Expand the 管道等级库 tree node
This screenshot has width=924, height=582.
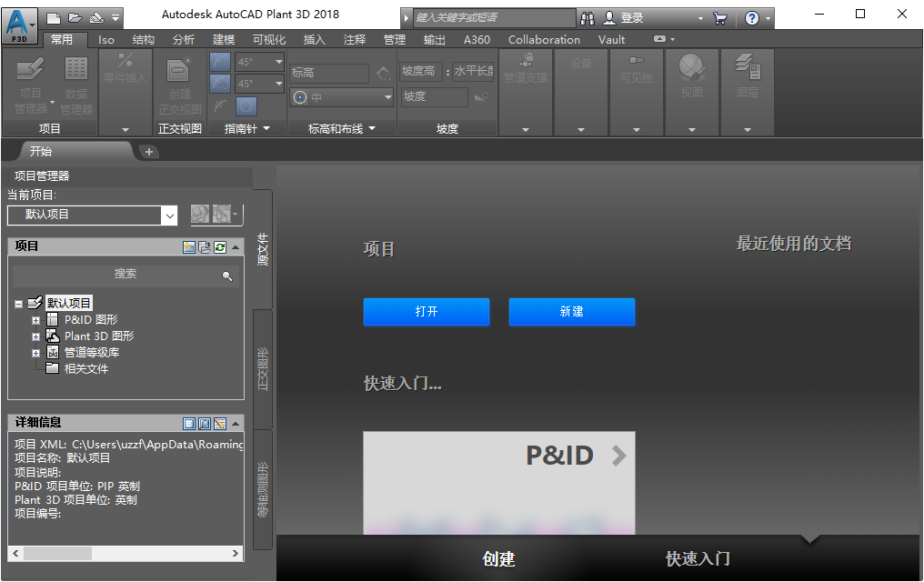[x=36, y=354]
